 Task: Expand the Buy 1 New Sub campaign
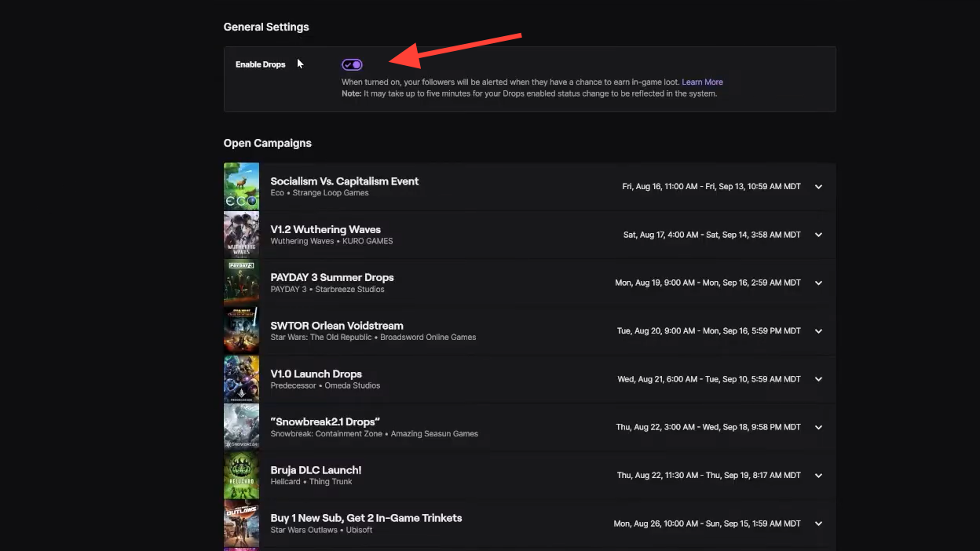click(818, 524)
